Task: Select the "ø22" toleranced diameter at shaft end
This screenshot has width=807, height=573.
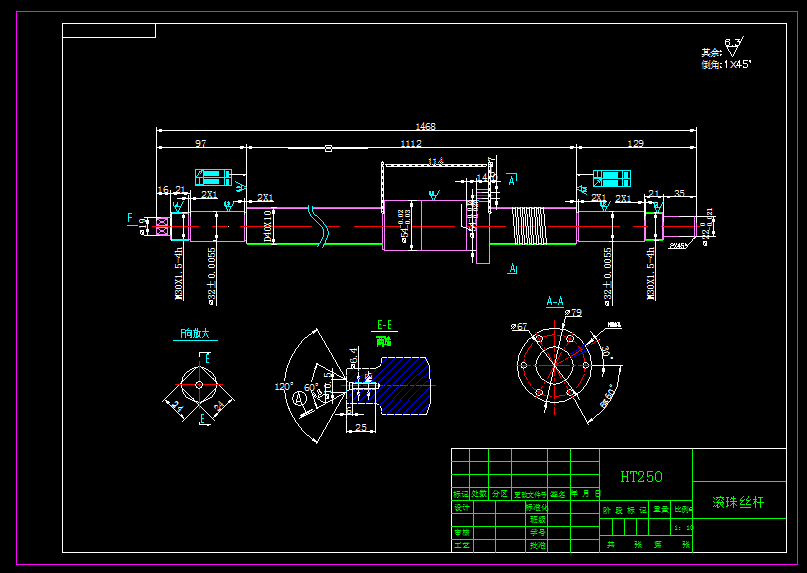Action: coord(708,227)
